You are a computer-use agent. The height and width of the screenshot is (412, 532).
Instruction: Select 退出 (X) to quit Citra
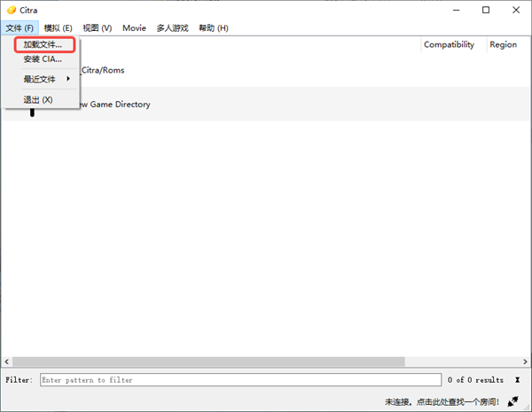click(38, 100)
